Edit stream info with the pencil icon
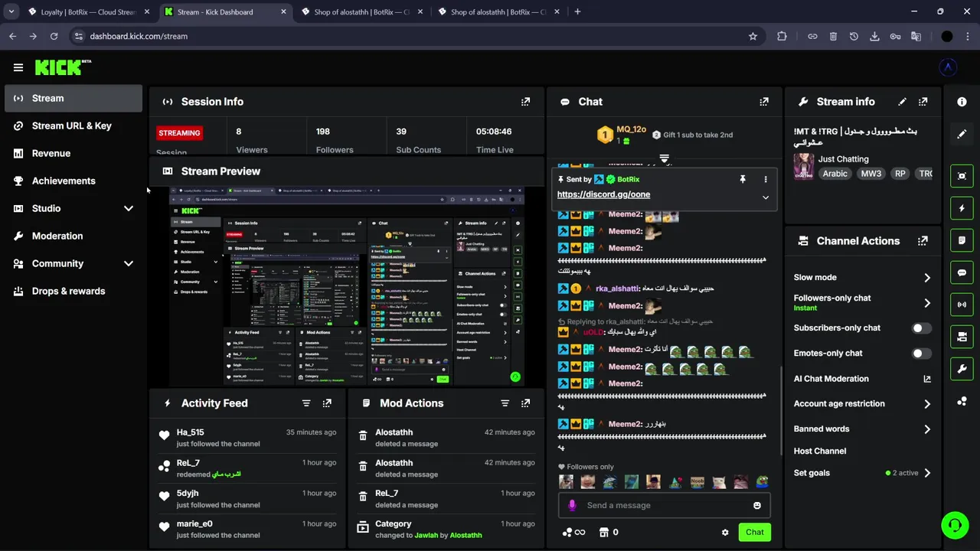The height and width of the screenshot is (551, 980). tap(902, 102)
